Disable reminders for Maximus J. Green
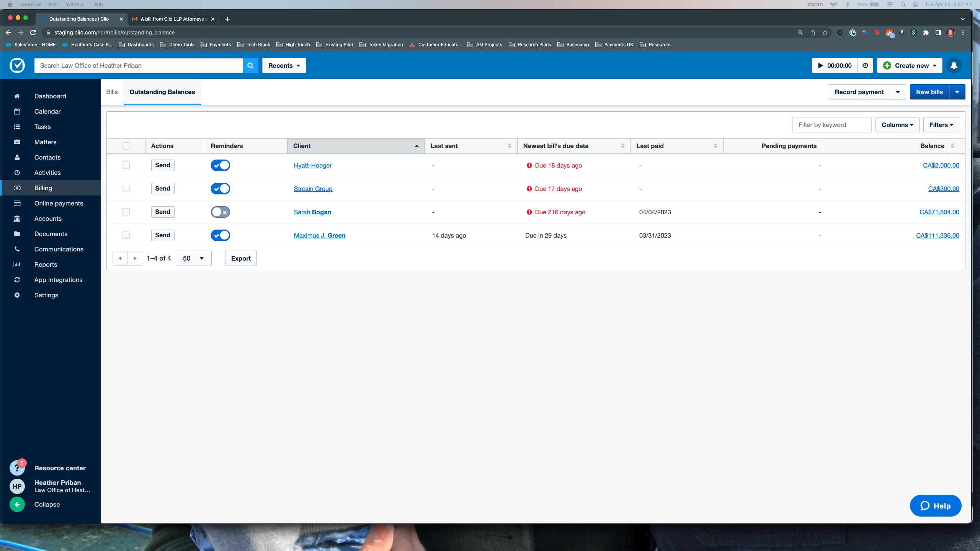Screen dimensions: 980x551 point(220,235)
